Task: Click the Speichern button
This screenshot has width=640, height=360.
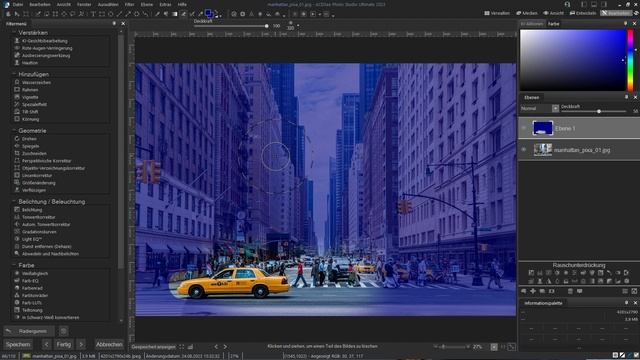Action: point(18,344)
